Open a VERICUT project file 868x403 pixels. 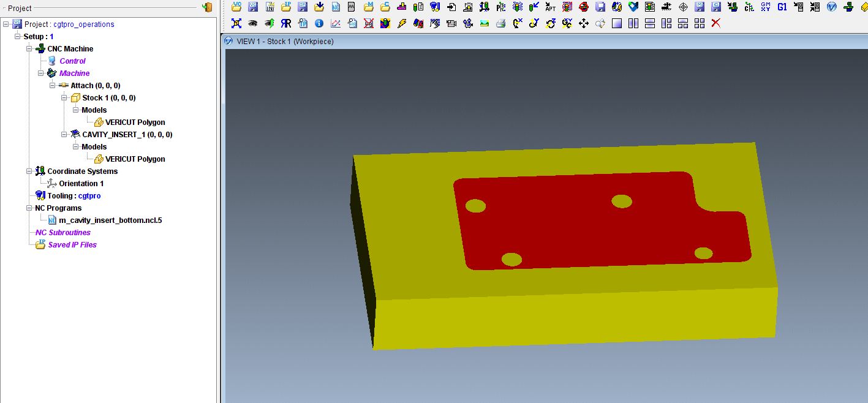(x=236, y=7)
